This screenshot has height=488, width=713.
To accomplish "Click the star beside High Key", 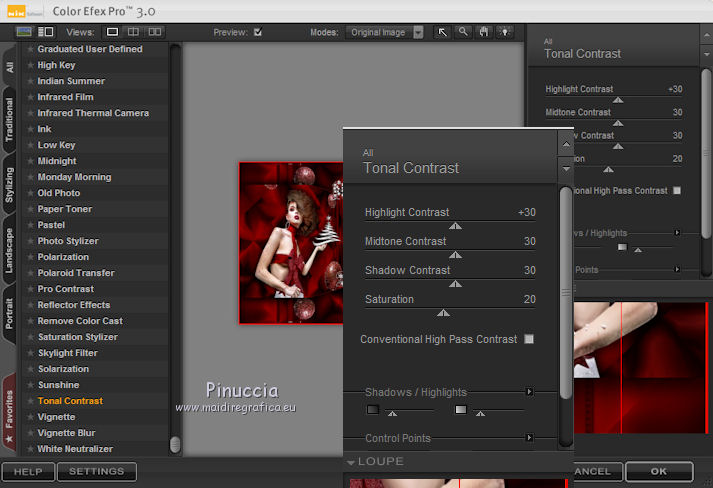I will coord(30,65).
